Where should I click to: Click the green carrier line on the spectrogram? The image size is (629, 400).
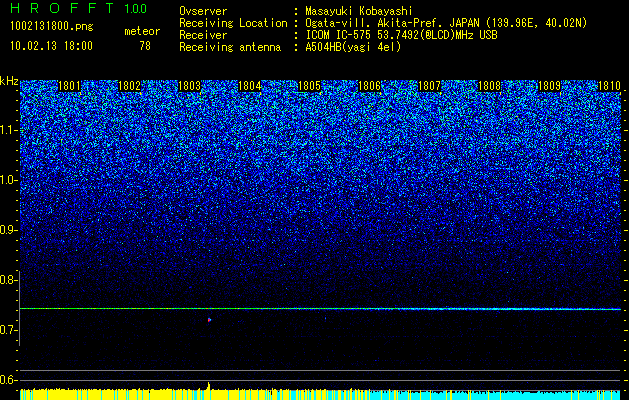point(320,309)
